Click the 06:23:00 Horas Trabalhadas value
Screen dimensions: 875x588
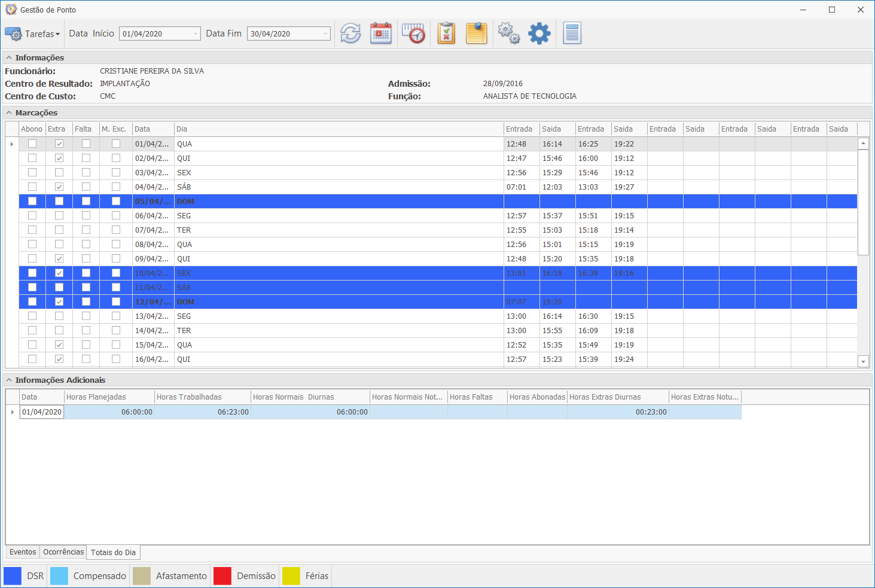click(203, 412)
